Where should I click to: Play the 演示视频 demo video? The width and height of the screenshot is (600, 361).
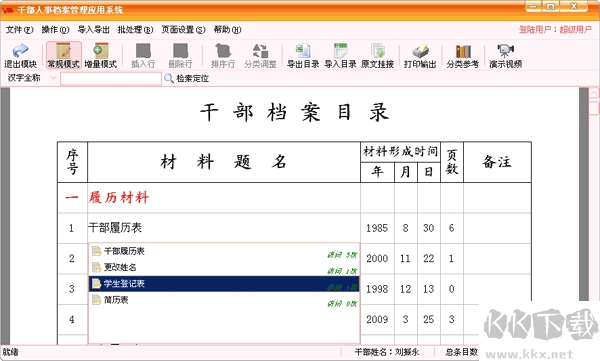pos(505,56)
